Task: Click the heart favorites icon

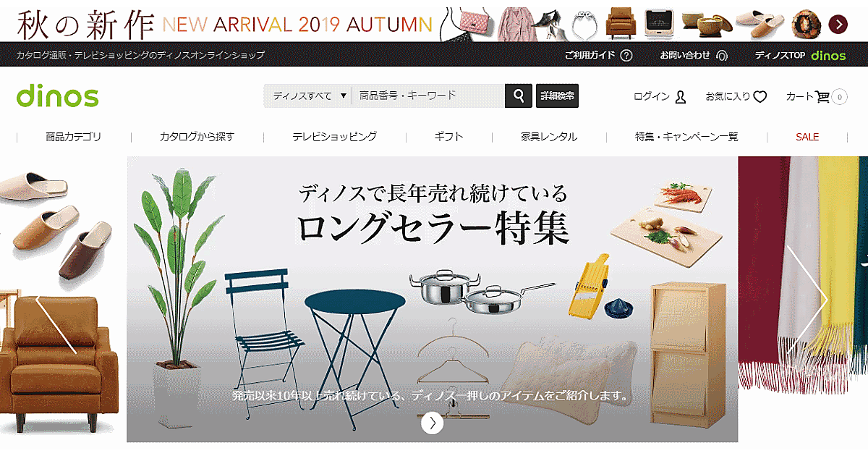Action: click(759, 96)
